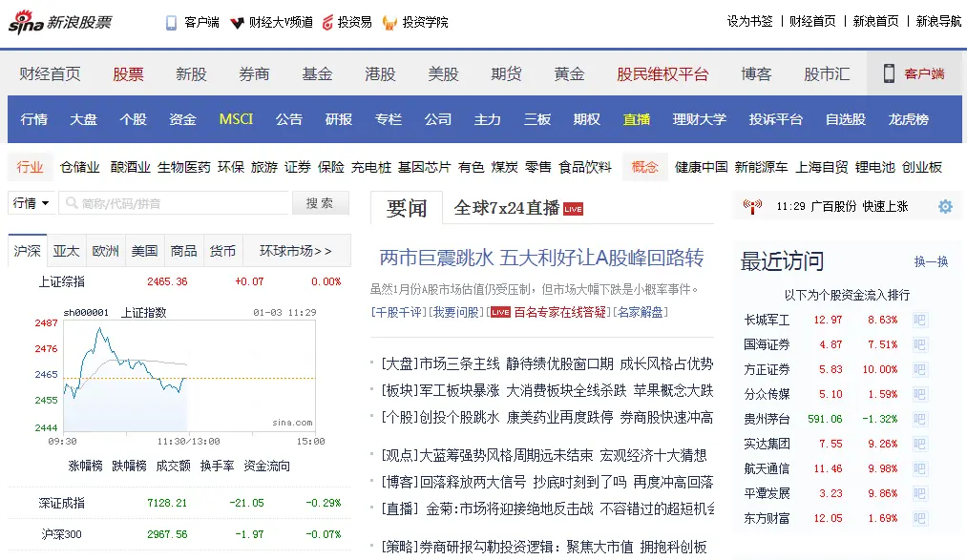Image resolution: width=967 pixels, height=560 pixels.
Task: Click the 吧 icon in the 平潭发展 row
Action: click(919, 493)
